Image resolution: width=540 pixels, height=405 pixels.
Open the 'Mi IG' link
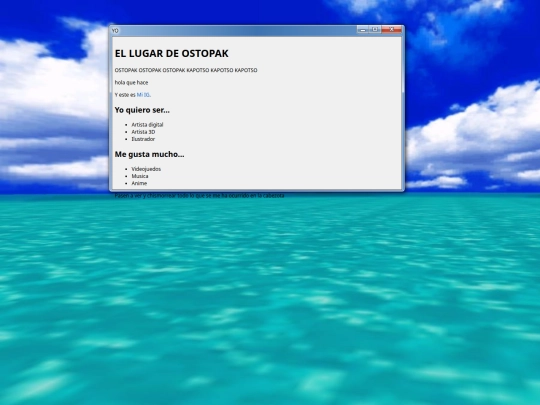click(143, 95)
